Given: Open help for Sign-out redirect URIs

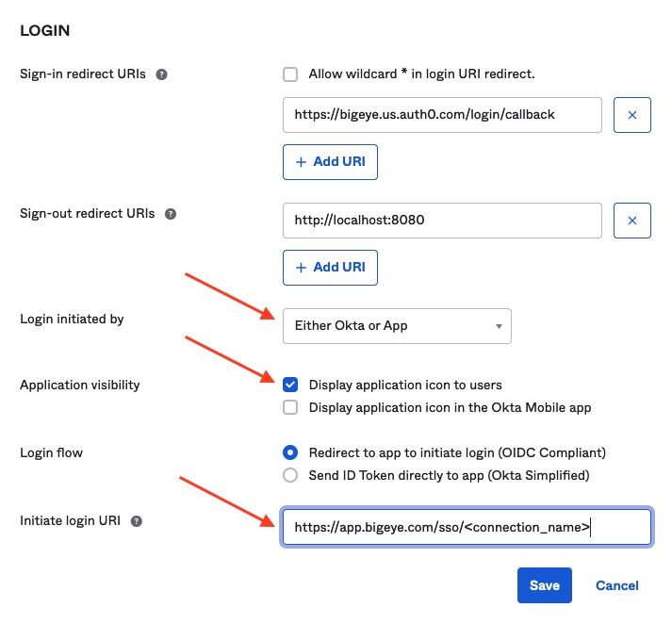Looking at the screenshot, I should coord(171,214).
